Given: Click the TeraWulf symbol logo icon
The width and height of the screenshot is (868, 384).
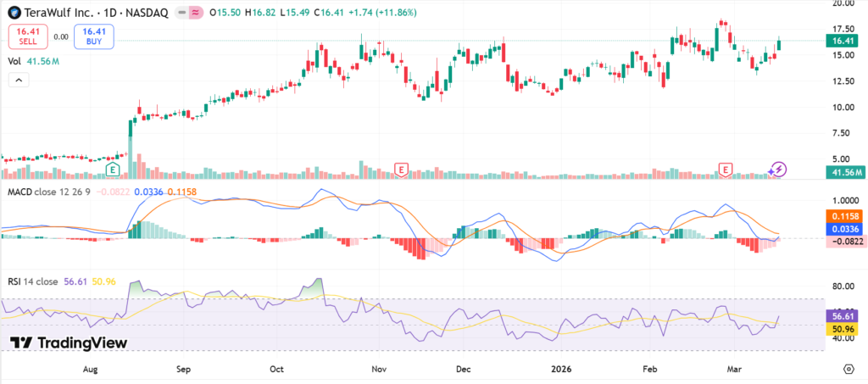Looking at the screenshot, I should [x=14, y=14].
